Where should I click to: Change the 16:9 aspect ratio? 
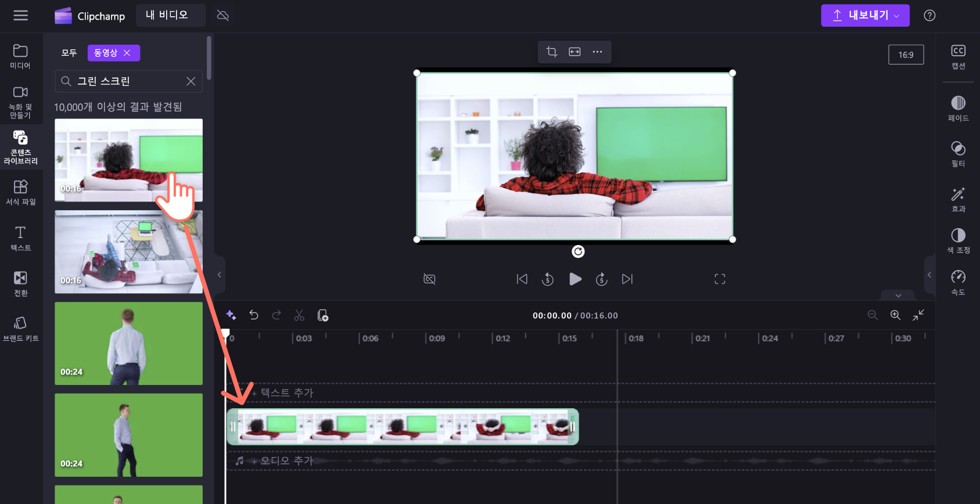coord(906,55)
